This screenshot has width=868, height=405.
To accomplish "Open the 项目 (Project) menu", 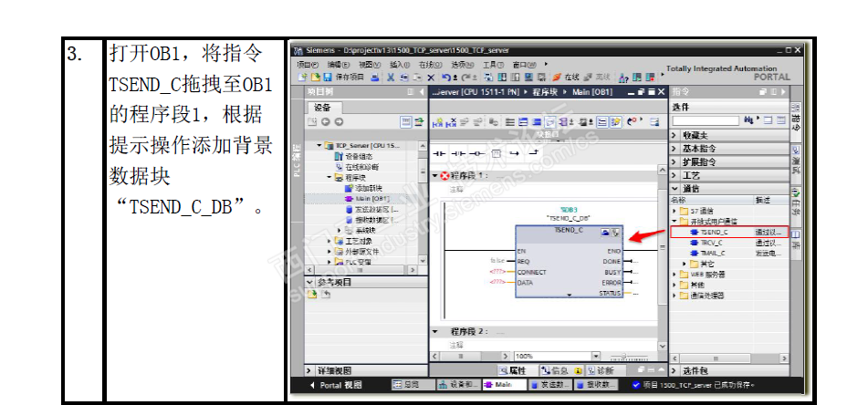I will (308, 65).
